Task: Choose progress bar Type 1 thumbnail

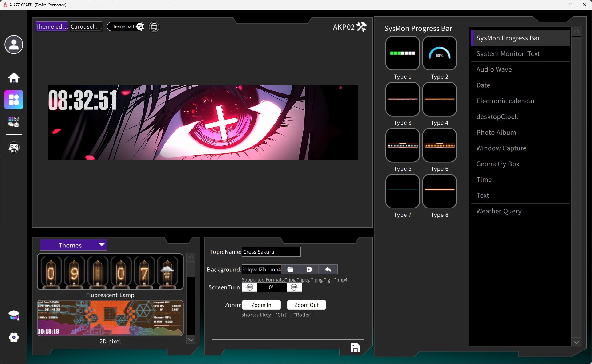Action: click(403, 53)
